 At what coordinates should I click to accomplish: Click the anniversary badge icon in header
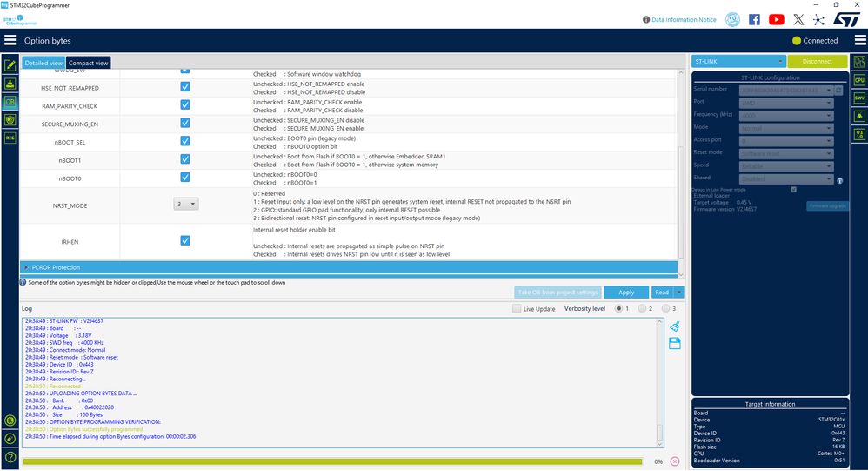pos(732,19)
